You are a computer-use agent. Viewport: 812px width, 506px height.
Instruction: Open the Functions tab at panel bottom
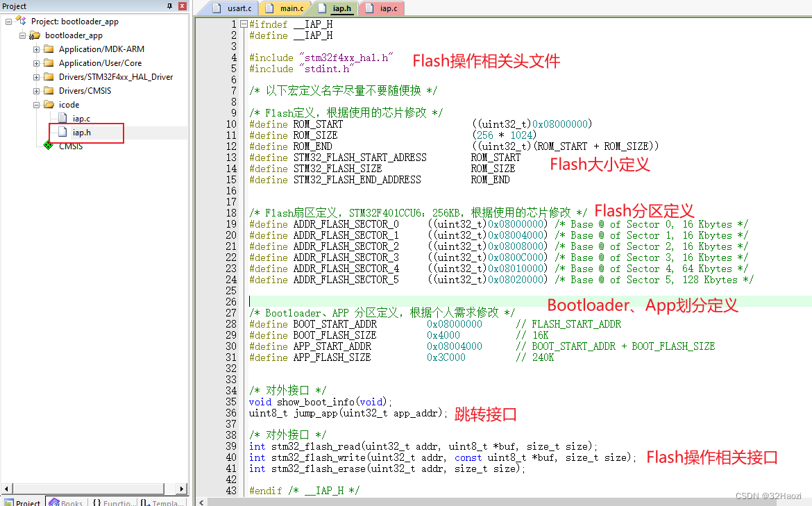coord(114,501)
